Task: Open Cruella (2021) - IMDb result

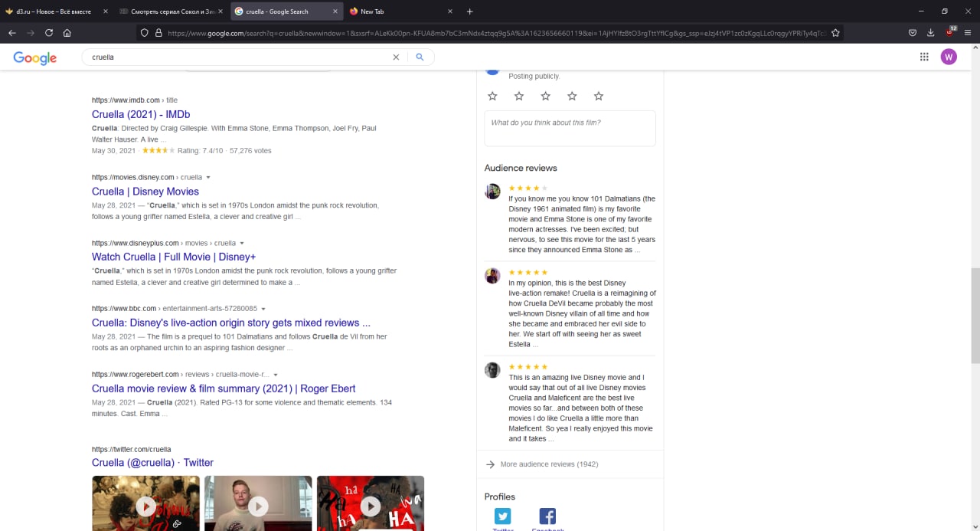Action: pyautogui.click(x=141, y=114)
